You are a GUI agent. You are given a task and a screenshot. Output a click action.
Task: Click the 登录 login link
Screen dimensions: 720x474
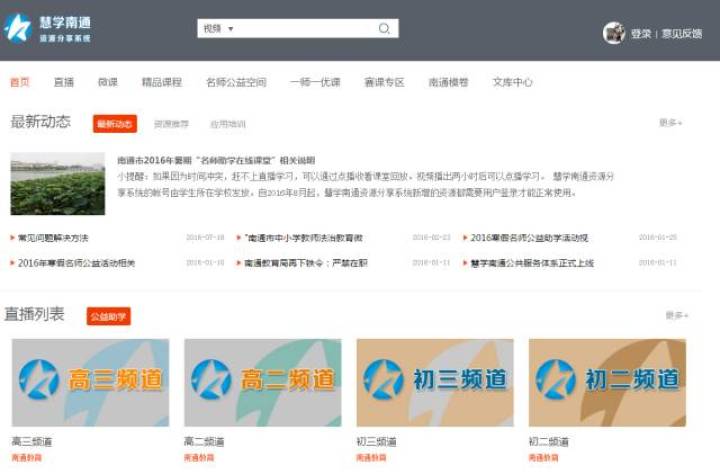[641, 34]
